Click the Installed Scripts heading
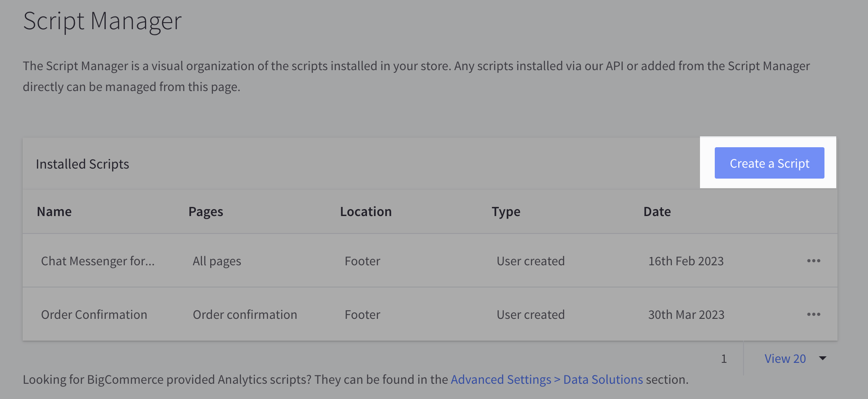Screen dimensions: 868x399 click(x=82, y=164)
